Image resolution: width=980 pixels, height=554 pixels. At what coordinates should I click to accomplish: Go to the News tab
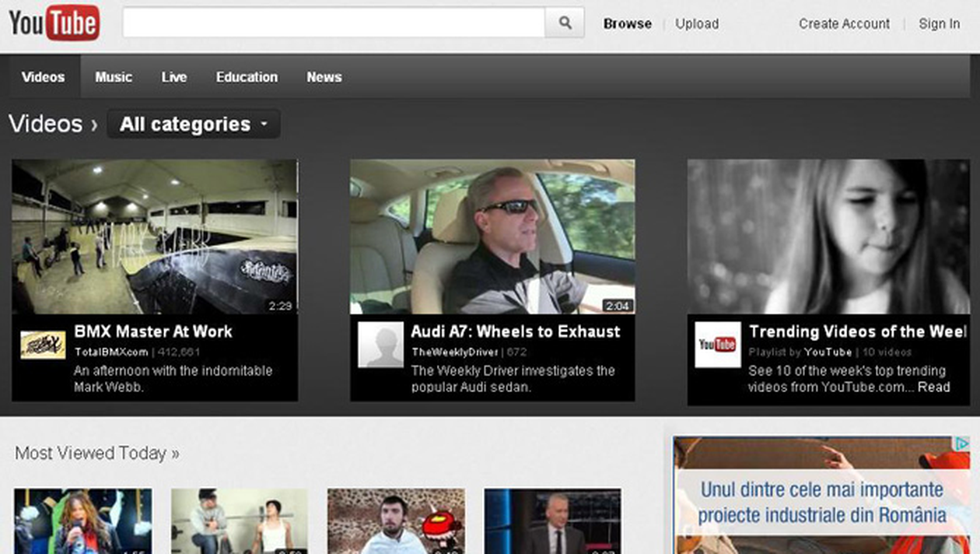[324, 77]
